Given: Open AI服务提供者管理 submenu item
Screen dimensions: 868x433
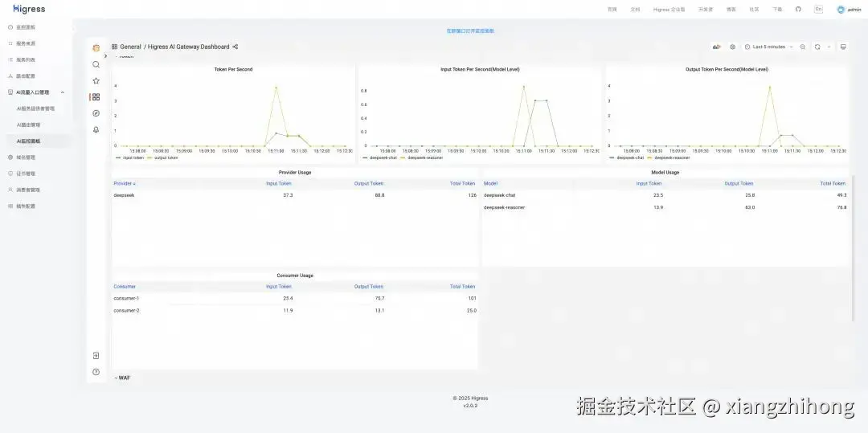Looking at the screenshot, I should [x=35, y=108].
